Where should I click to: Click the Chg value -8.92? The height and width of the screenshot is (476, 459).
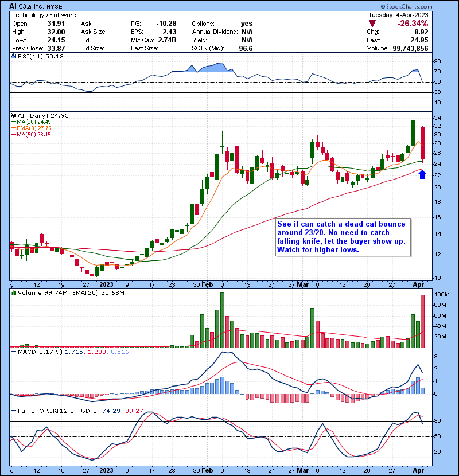pos(420,32)
